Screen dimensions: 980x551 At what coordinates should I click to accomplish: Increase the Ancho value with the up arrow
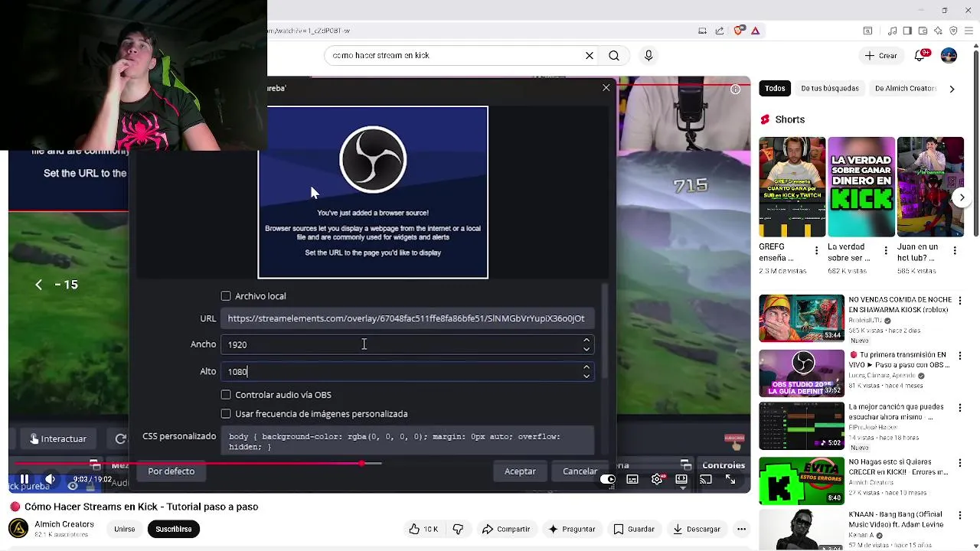tap(586, 341)
